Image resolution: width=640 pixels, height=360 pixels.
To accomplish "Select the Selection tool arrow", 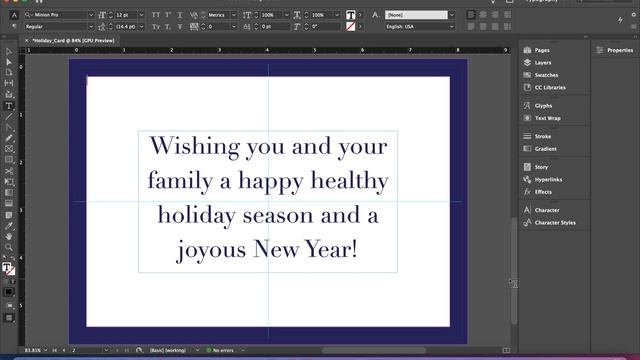I will point(9,51).
